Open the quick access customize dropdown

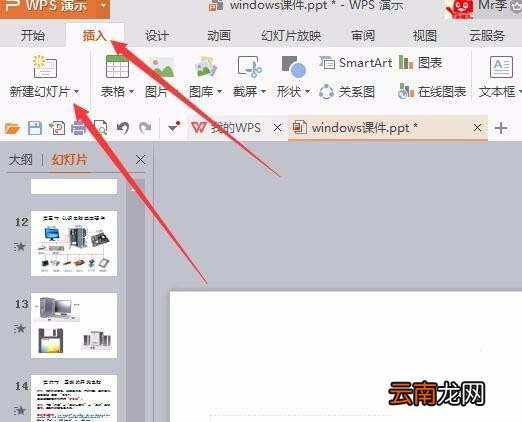[x=173, y=127]
